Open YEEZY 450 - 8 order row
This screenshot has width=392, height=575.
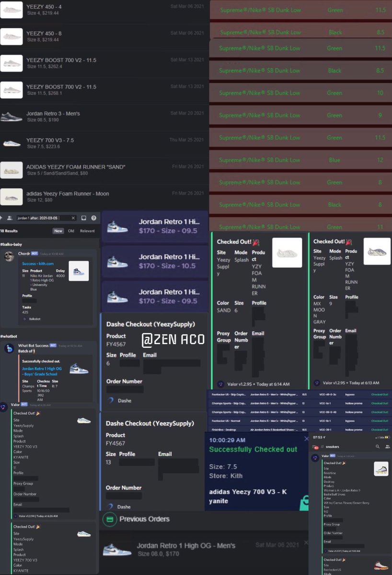pos(104,36)
